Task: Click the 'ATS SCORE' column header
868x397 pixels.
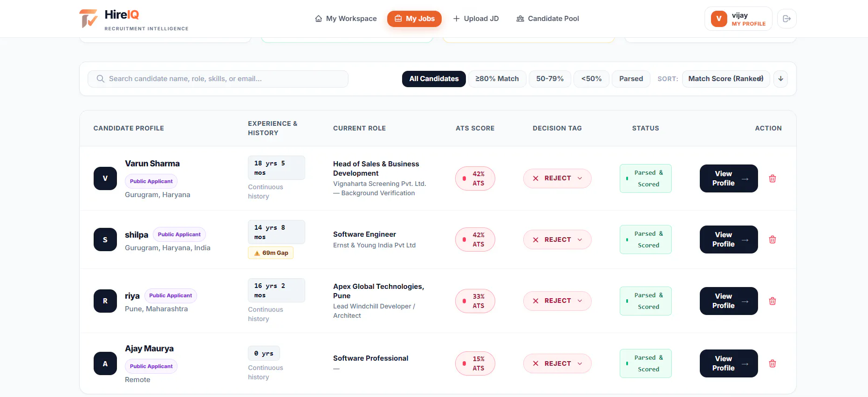Action: pos(475,128)
